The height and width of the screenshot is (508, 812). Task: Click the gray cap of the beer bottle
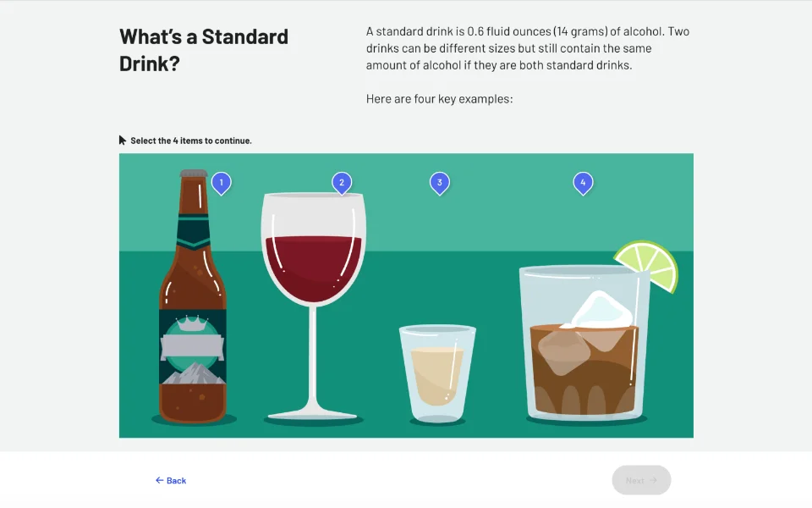[x=194, y=174]
